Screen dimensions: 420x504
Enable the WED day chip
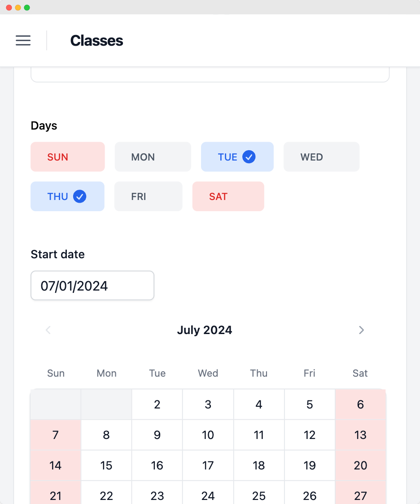(x=321, y=157)
